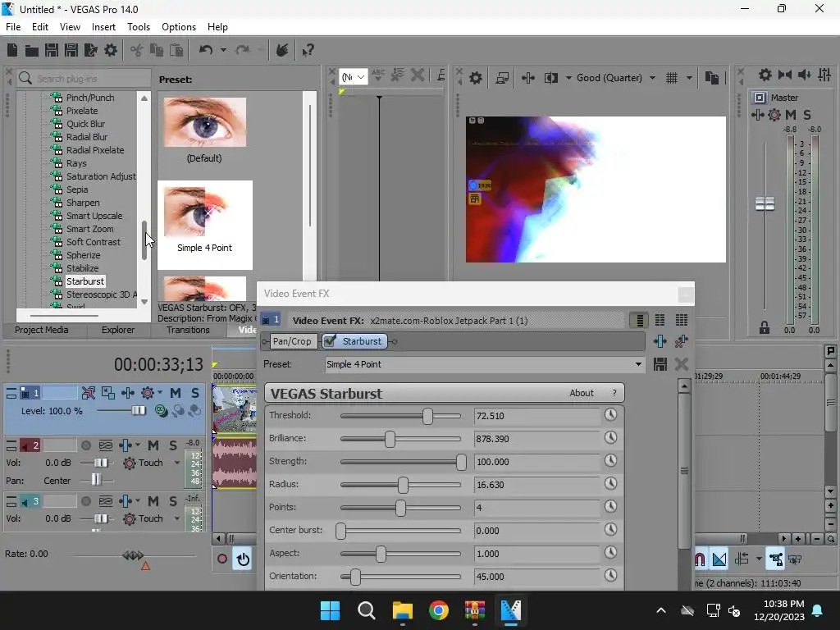Open the Tools menu

[x=139, y=27]
